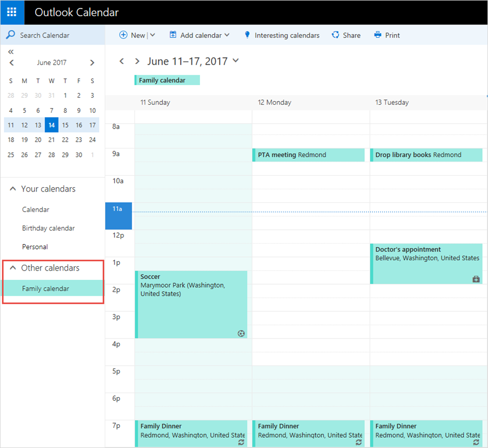488x448 pixels.
Task: Click the soccer ball icon on the Soccer event
Action: tap(241, 333)
